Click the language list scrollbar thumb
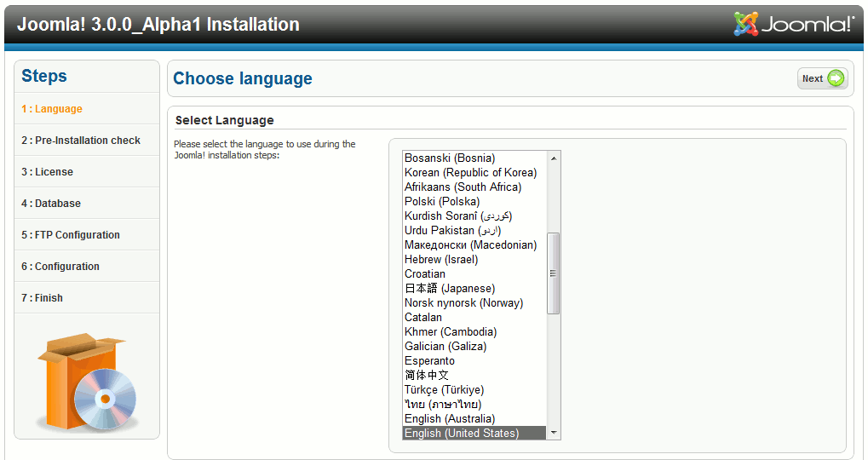Screen dimensions: 868x460 554,273
